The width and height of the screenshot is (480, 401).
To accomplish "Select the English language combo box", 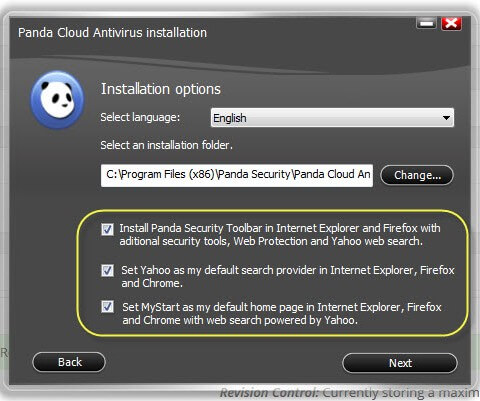I will 332,118.
